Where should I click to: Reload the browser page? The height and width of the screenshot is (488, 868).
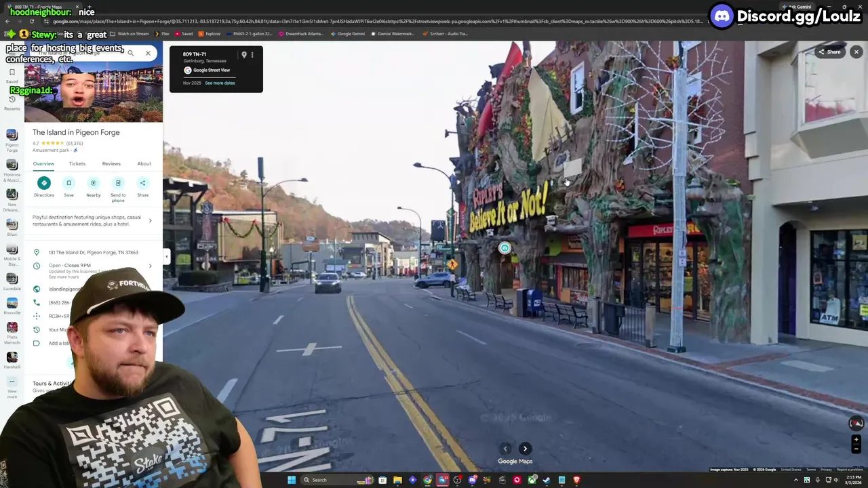click(x=31, y=21)
